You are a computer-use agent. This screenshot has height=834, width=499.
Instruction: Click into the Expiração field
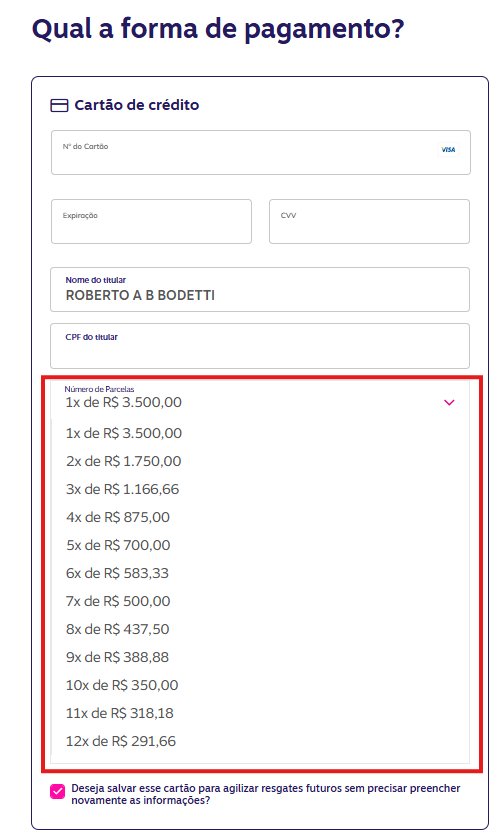tap(151, 222)
